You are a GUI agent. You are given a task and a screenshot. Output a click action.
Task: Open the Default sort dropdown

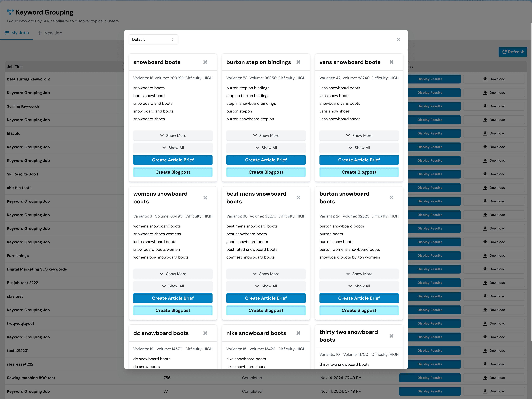coord(153,39)
